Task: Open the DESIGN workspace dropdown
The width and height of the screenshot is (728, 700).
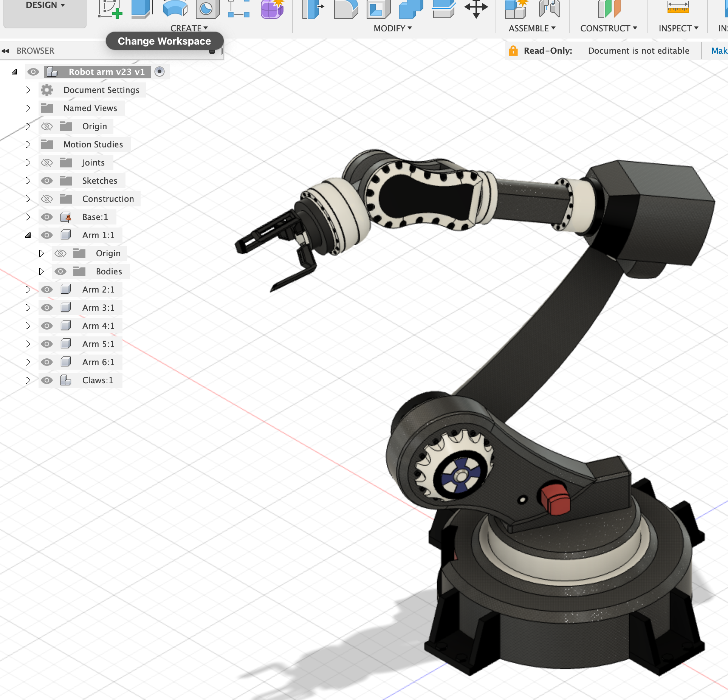Action: pos(45,5)
